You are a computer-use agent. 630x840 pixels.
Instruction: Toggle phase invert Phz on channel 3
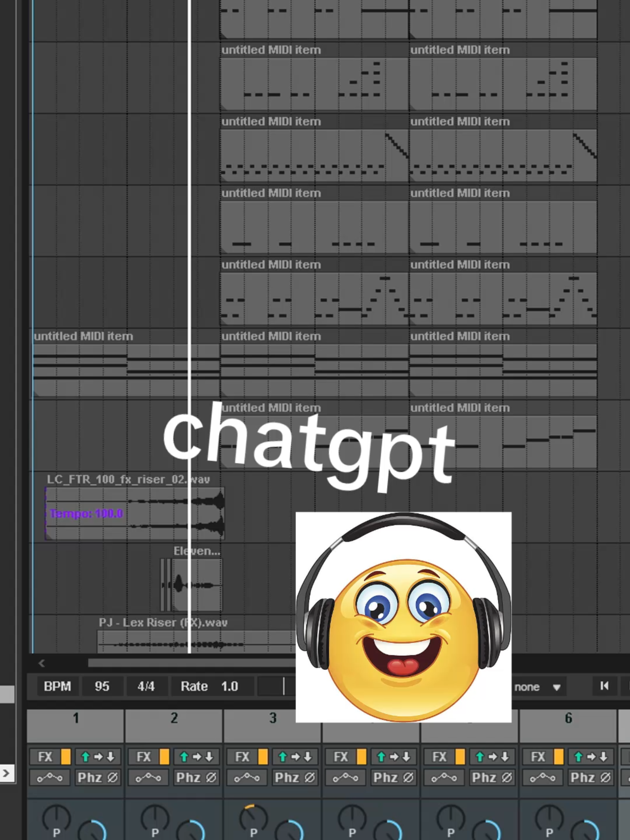(x=295, y=778)
